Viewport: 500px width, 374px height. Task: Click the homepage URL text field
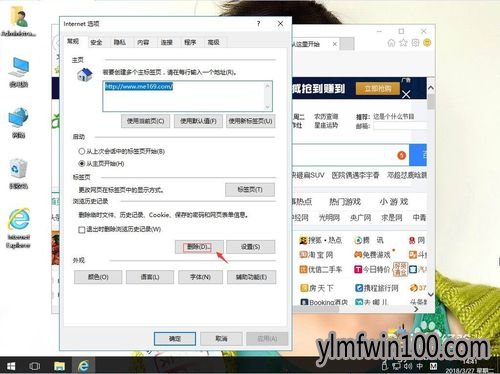click(x=187, y=96)
